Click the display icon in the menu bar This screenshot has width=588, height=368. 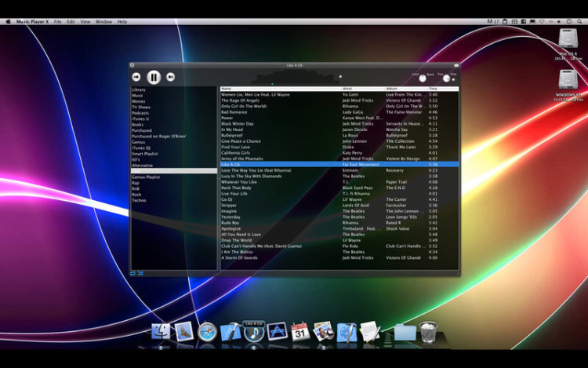pyautogui.click(x=532, y=22)
